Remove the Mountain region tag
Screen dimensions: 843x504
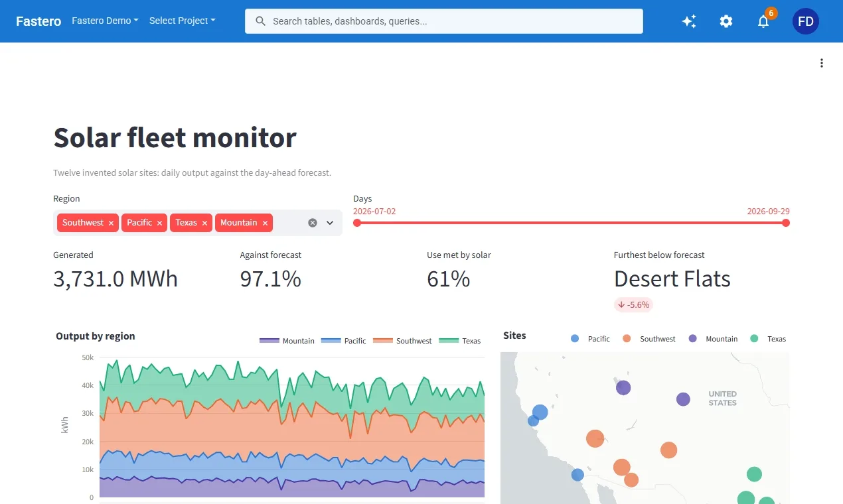[x=265, y=223]
